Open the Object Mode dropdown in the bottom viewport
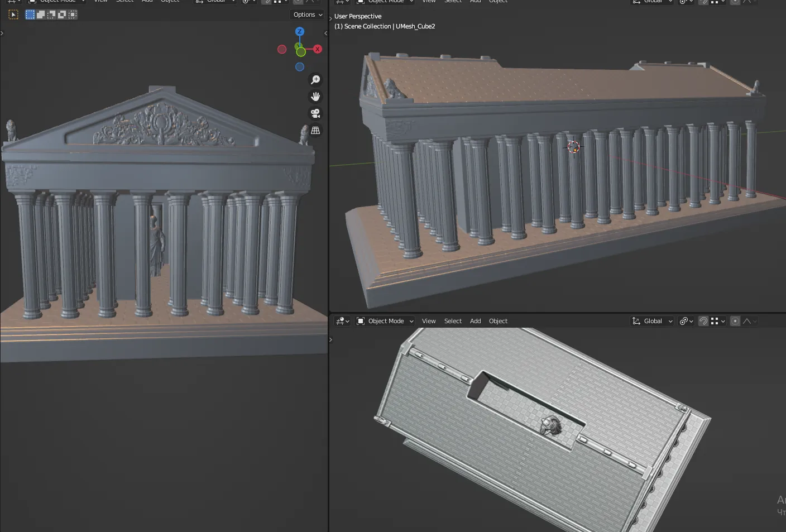The width and height of the screenshot is (786, 532). (385, 321)
